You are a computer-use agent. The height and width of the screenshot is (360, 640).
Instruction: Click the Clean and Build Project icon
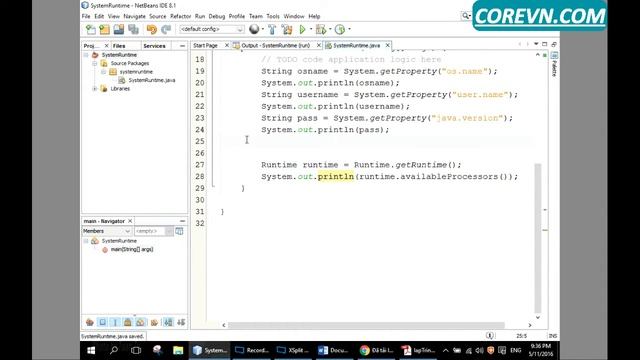pos(287,29)
